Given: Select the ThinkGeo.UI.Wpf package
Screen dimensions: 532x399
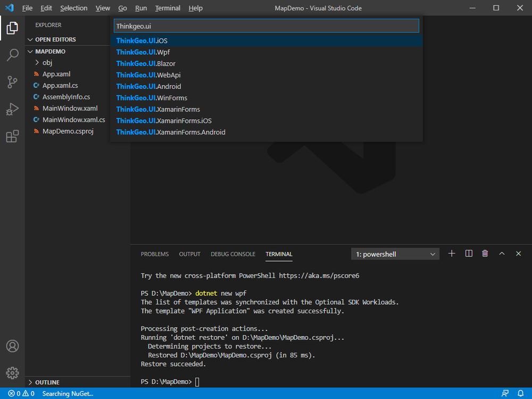Looking at the screenshot, I should pyautogui.click(x=142, y=52).
